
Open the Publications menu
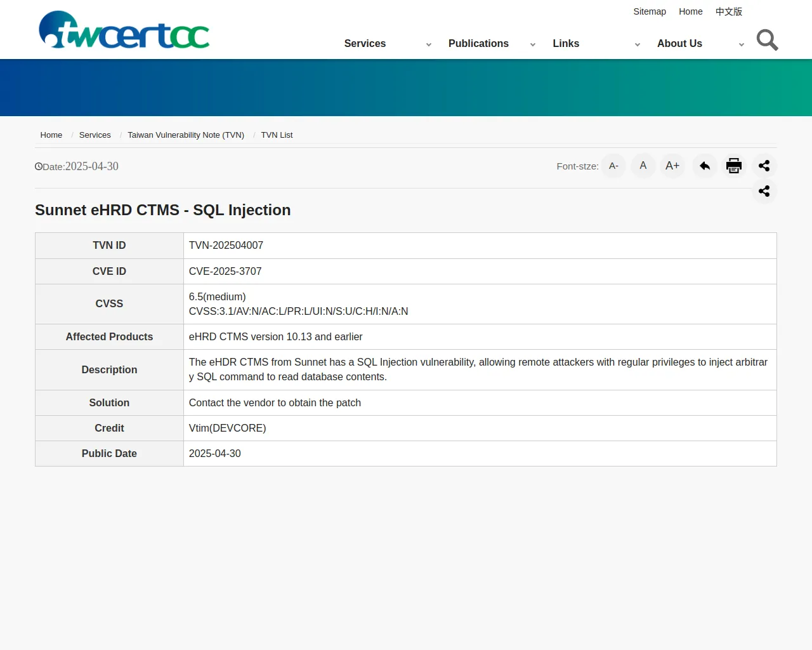click(478, 43)
